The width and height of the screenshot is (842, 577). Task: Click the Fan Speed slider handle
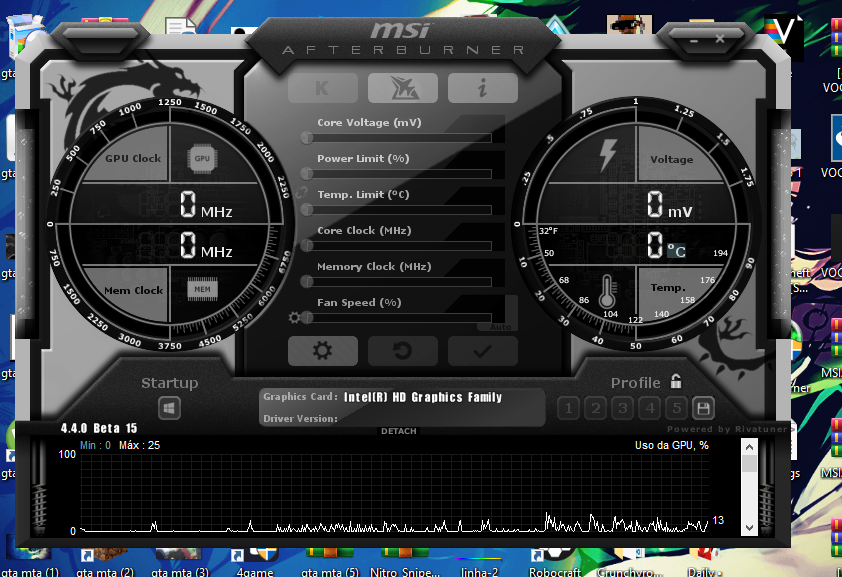tap(307, 318)
